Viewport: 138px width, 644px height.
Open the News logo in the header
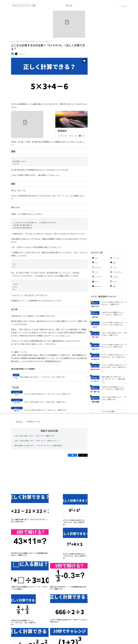click(69, 5)
